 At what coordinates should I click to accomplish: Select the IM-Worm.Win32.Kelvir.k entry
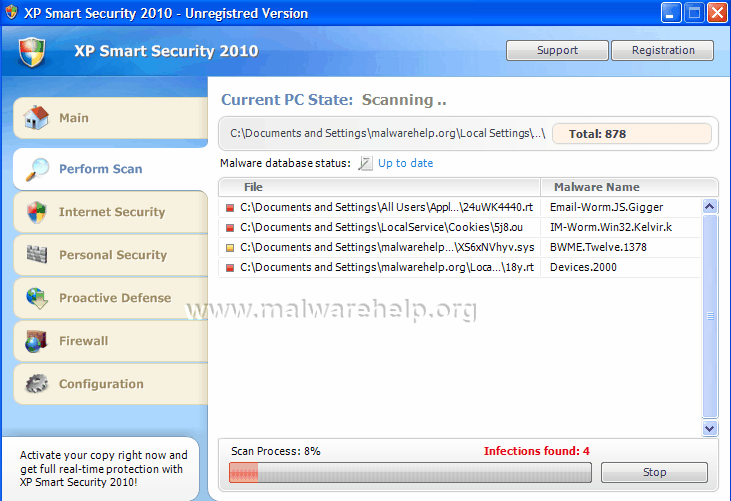coord(611,227)
